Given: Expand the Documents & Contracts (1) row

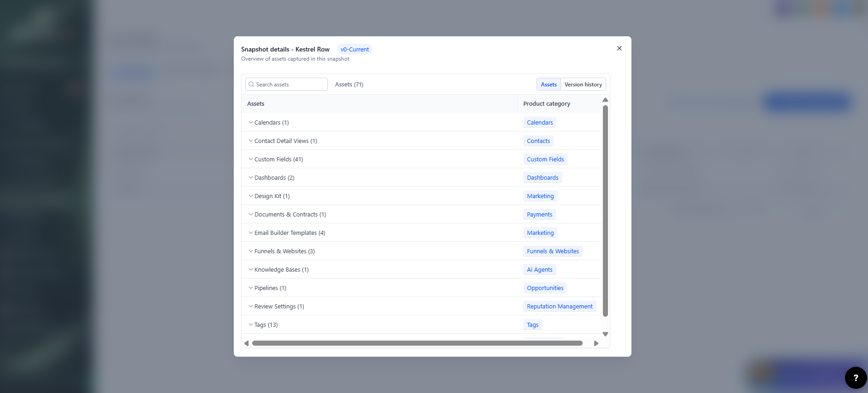Looking at the screenshot, I should [251, 214].
